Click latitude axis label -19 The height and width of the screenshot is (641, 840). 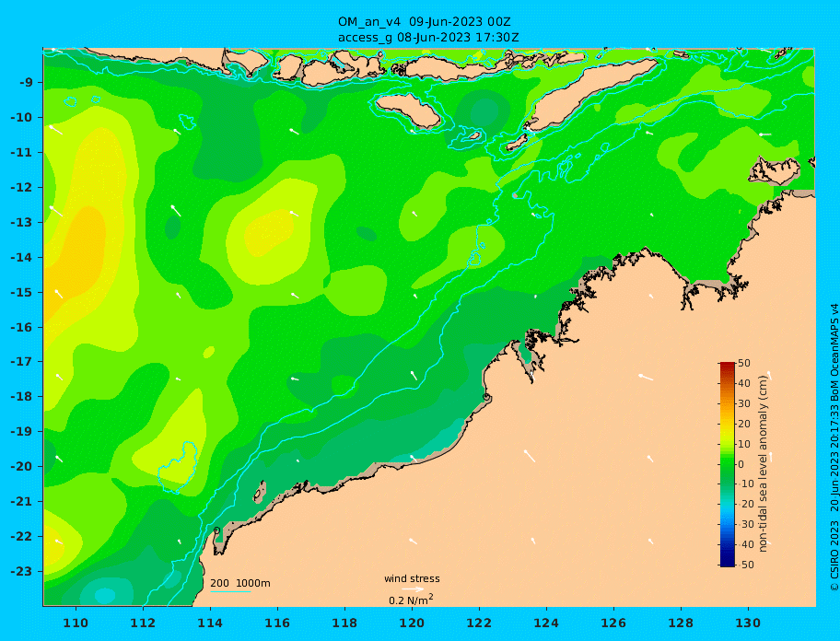[22, 432]
